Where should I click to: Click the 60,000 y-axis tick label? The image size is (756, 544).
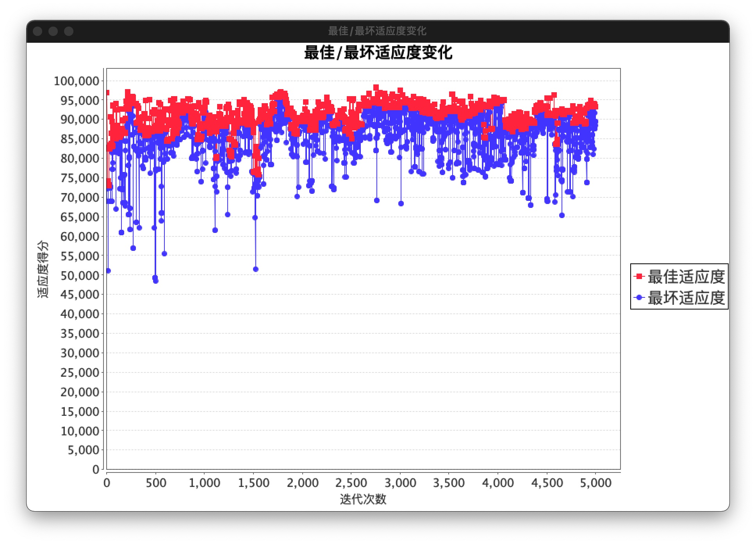click(x=80, y=236)
